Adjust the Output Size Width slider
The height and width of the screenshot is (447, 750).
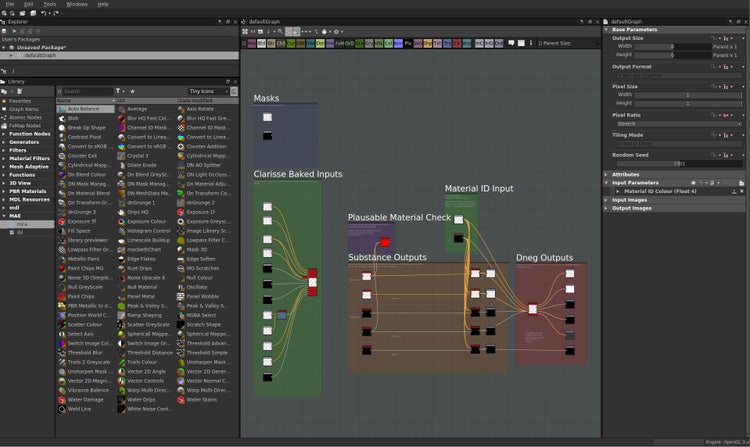pos(672,47)
